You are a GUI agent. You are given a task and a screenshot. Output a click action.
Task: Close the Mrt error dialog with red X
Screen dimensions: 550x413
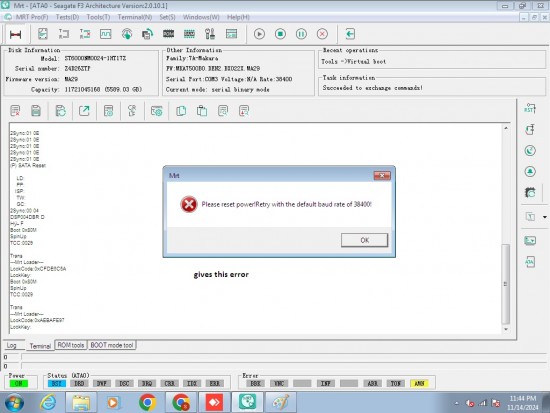382,175
